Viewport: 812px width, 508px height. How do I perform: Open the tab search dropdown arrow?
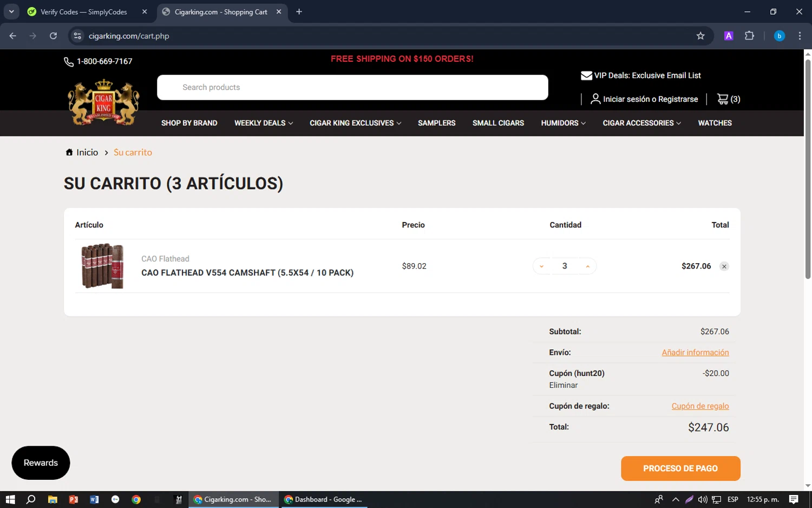pos(11,11)
